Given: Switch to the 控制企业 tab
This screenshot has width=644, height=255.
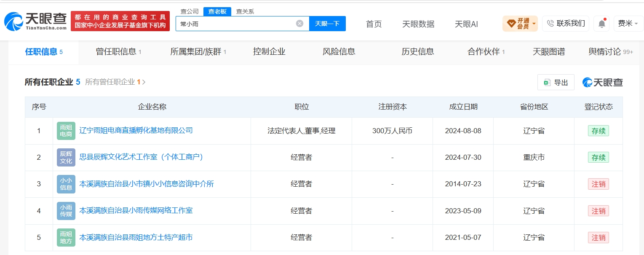Looking at the screenshot, I should pos(269,52).
